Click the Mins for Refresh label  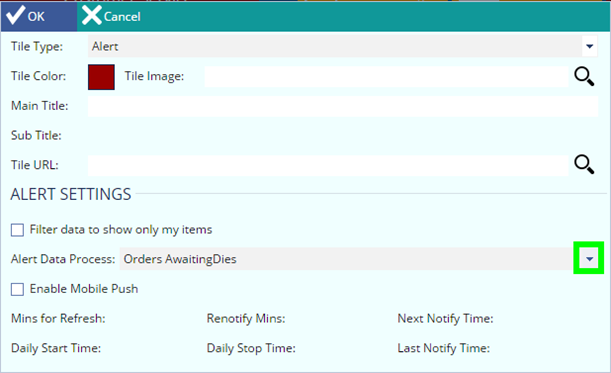(x=58, y=318)
